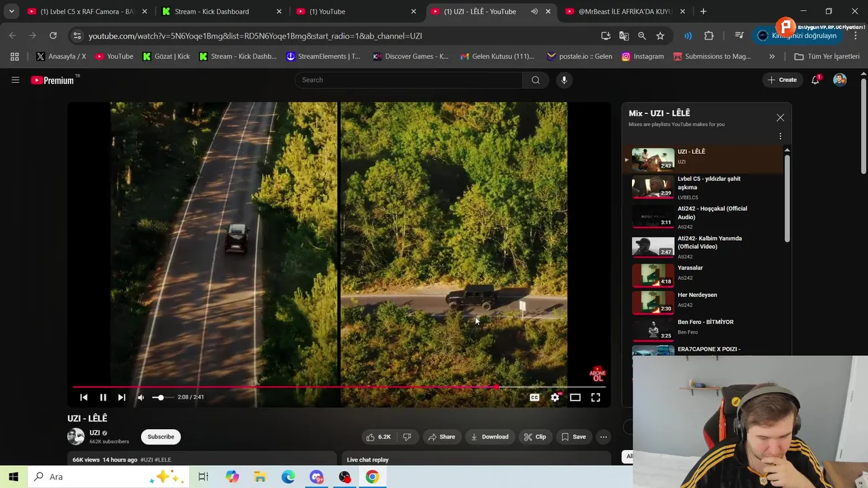Open #UZI hashtag link
This screenshot has width=868, height=488.
click(x=147, y=460)
